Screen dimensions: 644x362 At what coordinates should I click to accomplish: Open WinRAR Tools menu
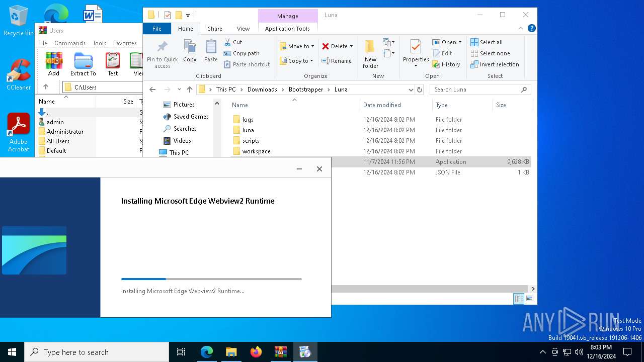click(x=99, y=43)
